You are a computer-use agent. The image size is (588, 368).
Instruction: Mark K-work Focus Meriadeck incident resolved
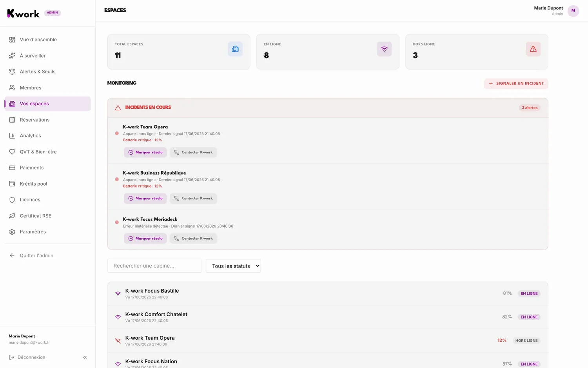pyautogui.click(x=145, y=239)
